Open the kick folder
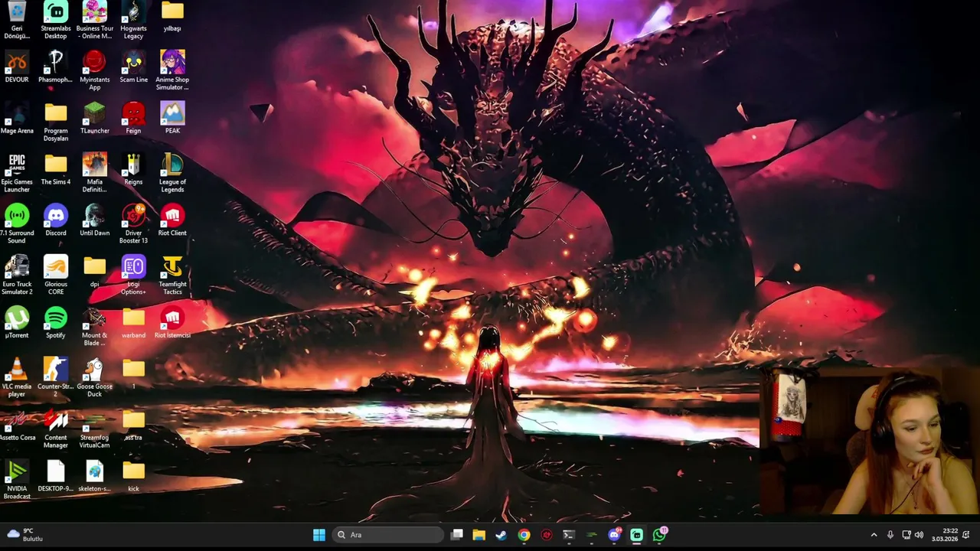This screenshot has width=980, height=551. tap(133, 477)
